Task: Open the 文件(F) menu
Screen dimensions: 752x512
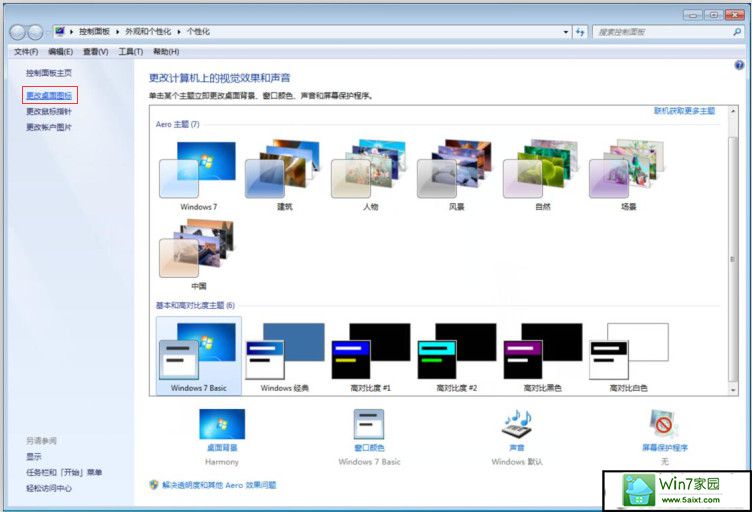Action: coord(26,51)
